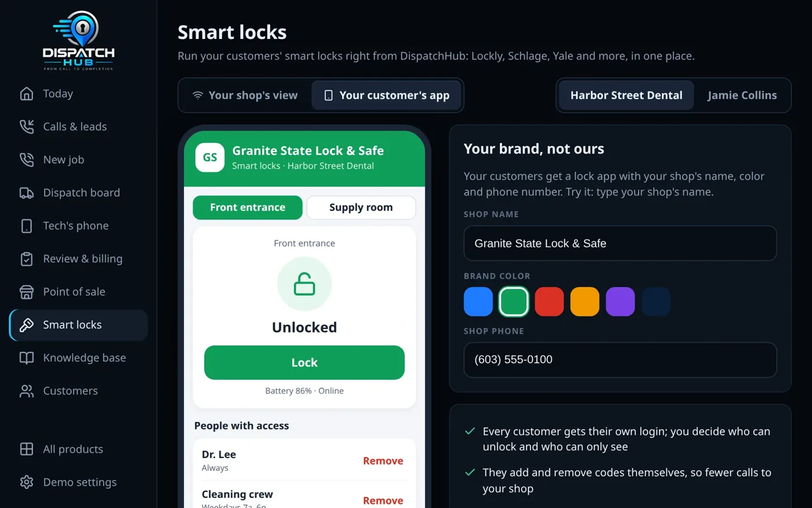Click the green Lock button
812x508 pixels.
point(304,363)
